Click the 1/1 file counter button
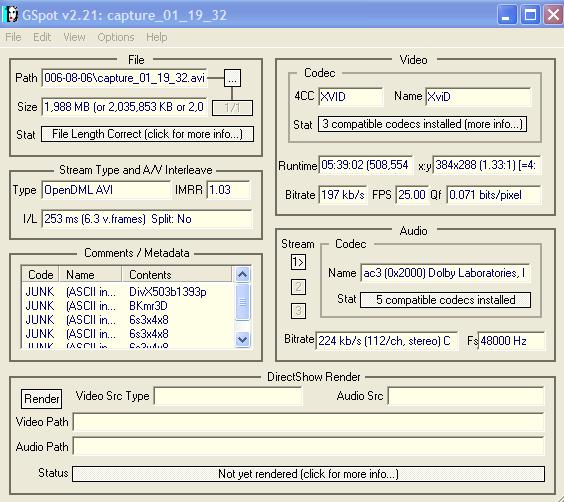This screenshot has height=502, width=564. click(232, 108)
